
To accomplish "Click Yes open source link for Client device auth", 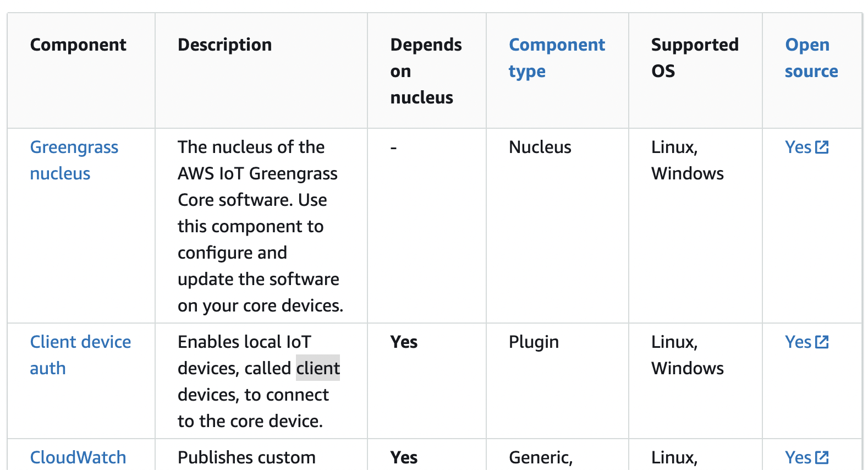I will pos(798,342).
